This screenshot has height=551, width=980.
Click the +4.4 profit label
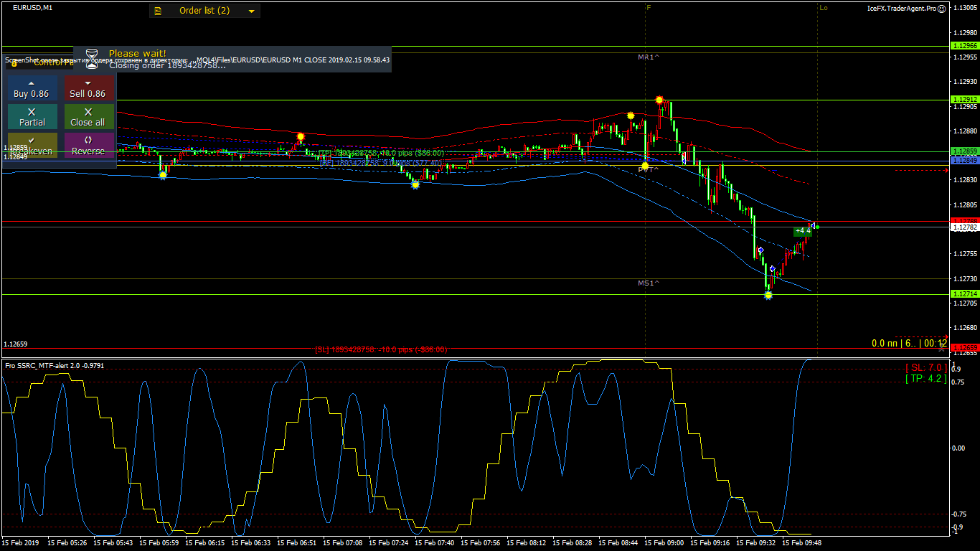click(x=803, y=231)
